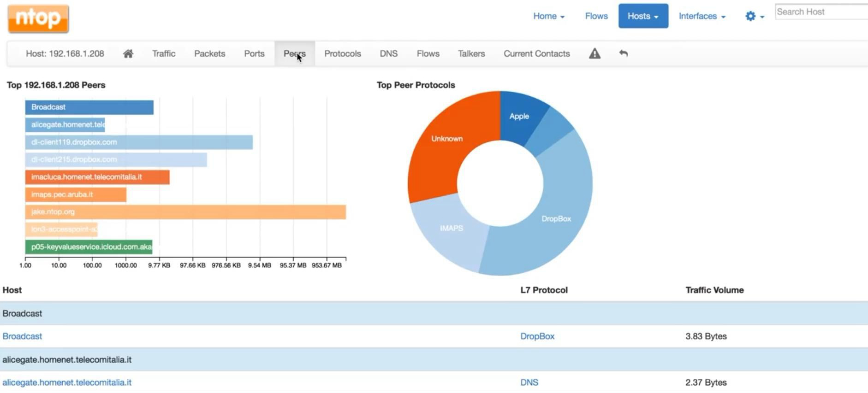The height and width of the screenshot is (393, 868).
Task: Click the alicegate.homenet bar in chart
Action: pos(65,124)
